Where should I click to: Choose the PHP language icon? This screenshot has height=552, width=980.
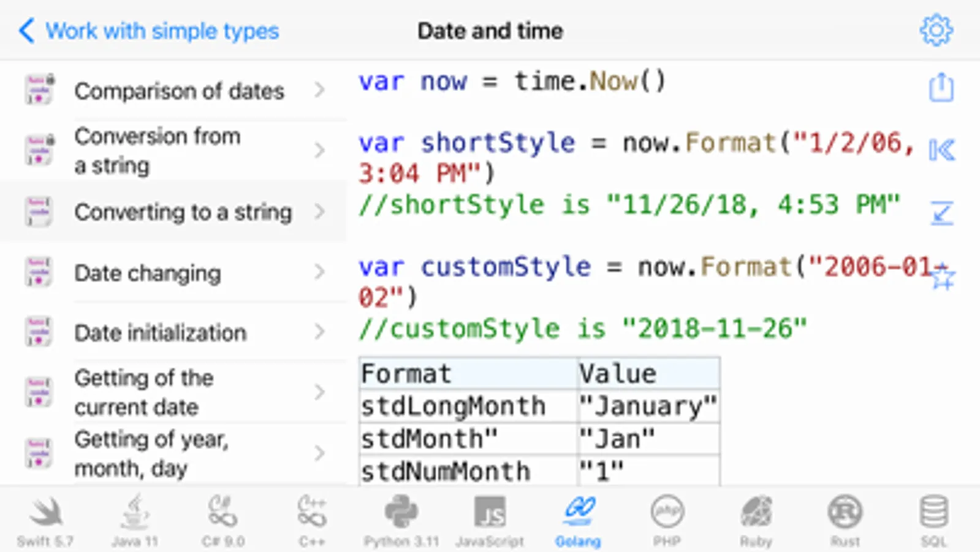coord(667,521)
